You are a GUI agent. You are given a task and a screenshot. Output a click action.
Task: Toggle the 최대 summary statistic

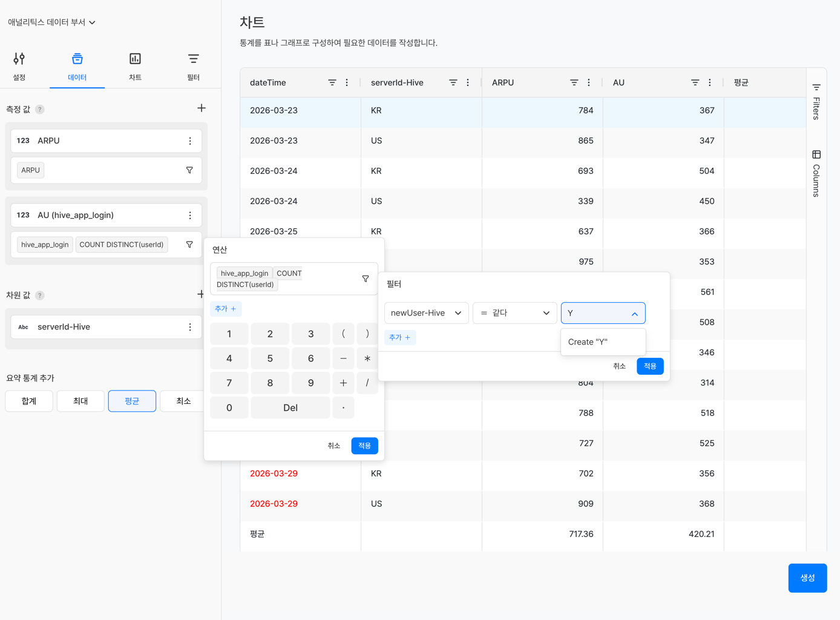[80, 401]
